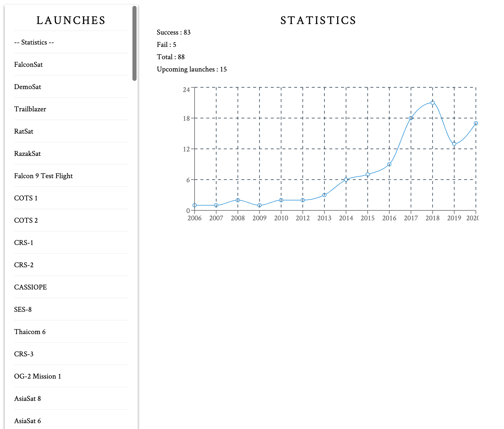This screenshot has width=504, height=429.
Task: Click the 2018 x-axis label
Action: tap(433, 218)
